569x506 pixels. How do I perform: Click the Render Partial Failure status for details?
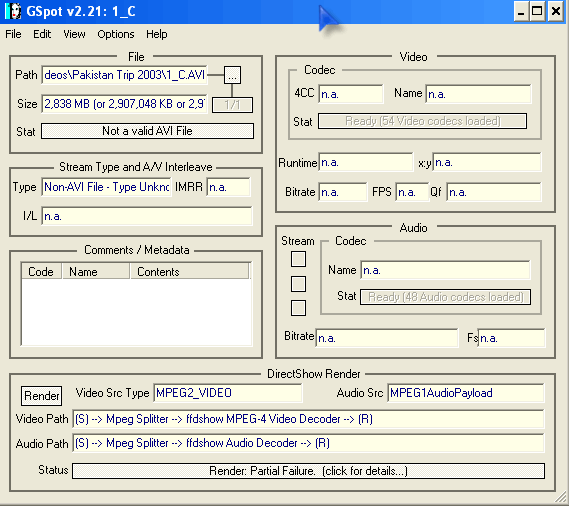pyautogui.click(x=308, y=471)
